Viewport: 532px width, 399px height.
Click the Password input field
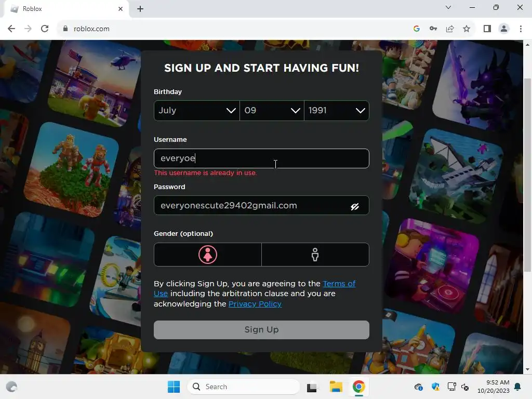[261, 205]
